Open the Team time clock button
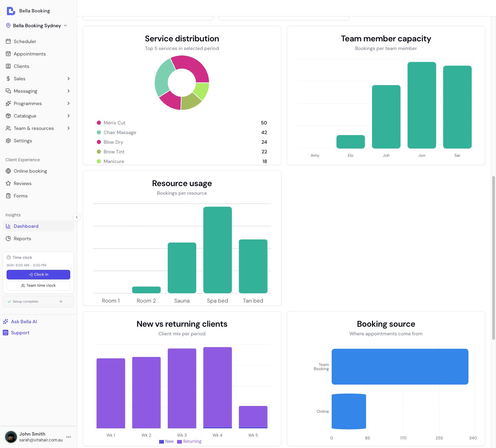 click(x=38, y=286)
